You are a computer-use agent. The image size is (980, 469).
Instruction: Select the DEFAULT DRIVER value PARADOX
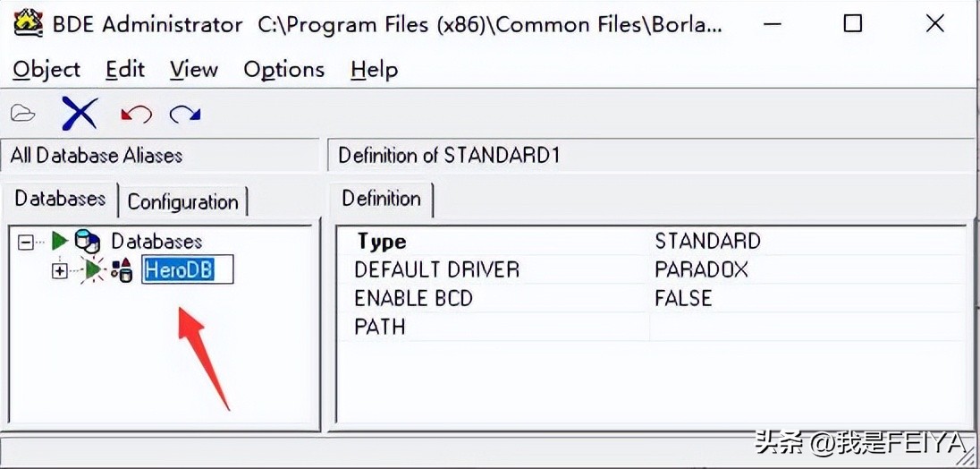click(701, 269)
